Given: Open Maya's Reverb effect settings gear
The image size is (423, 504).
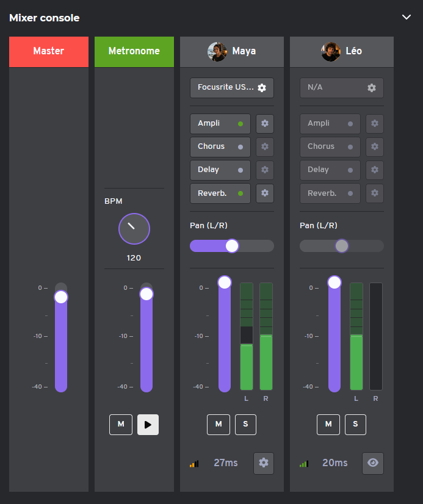Looking at the screenshot, I should (x=265, y=193).
